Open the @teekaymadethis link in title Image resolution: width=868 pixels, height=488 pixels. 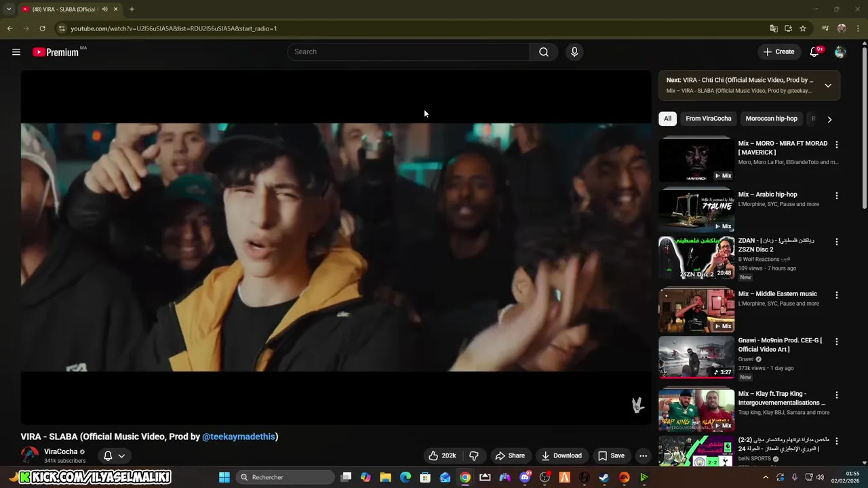pos(239,436)
